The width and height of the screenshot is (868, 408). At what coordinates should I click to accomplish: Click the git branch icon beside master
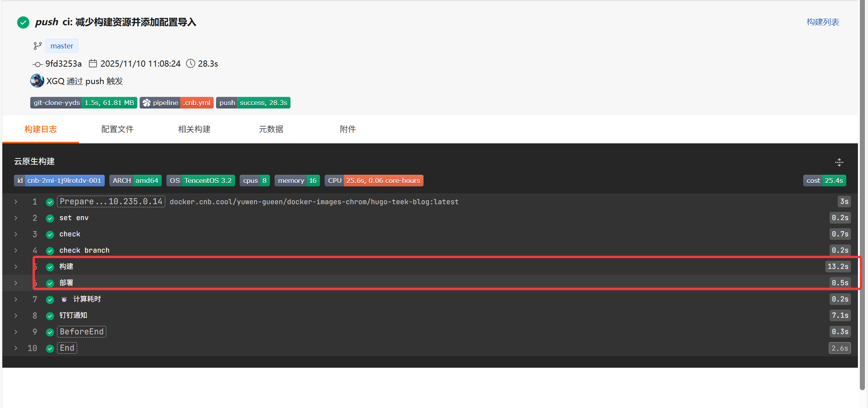(x=37, y=46)
